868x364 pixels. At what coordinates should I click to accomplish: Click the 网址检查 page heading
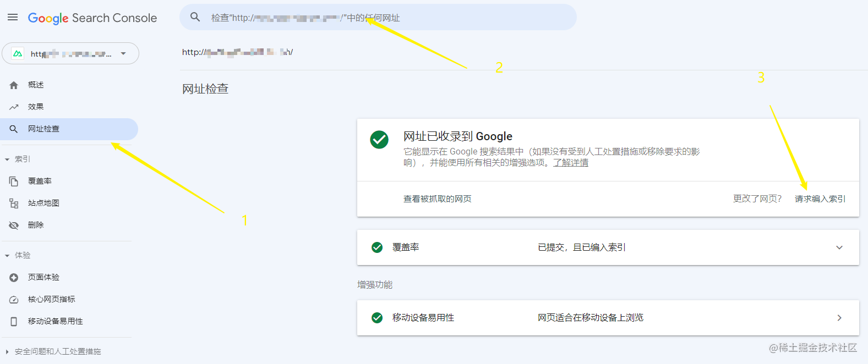point(205,89)
